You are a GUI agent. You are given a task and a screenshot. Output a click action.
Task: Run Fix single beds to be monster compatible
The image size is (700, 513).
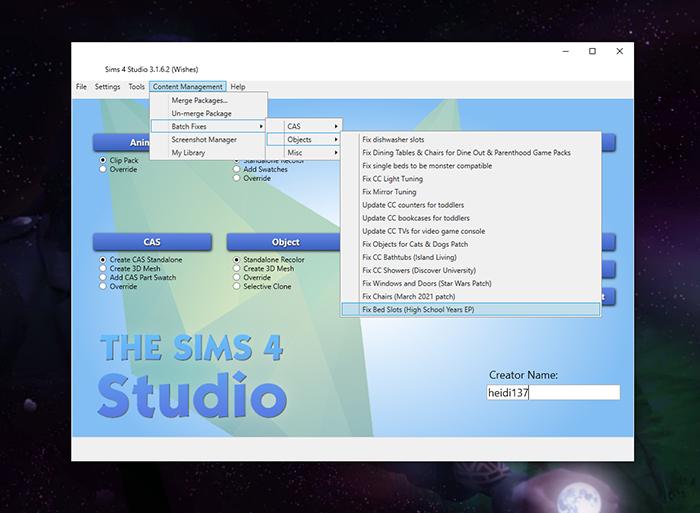pos(471,166)
